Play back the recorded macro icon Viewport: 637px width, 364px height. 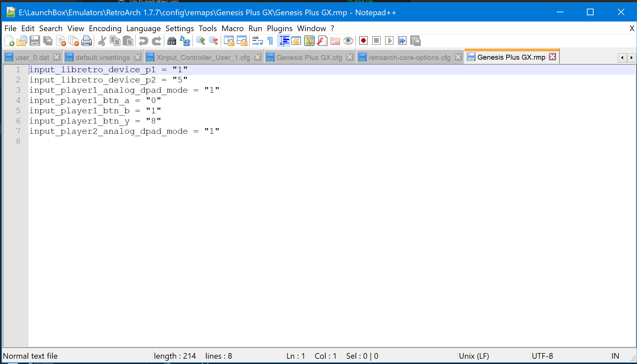pyautogui.click(x=389, y=41)
